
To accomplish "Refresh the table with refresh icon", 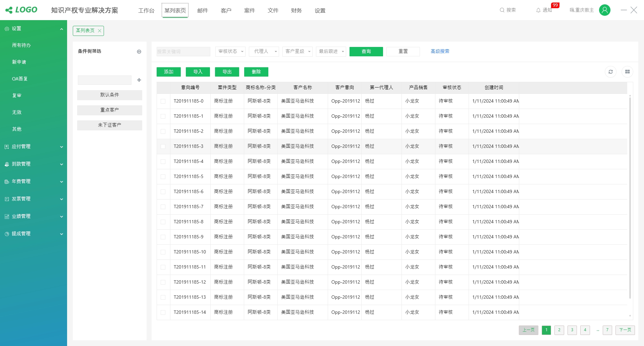I will 610,72.
